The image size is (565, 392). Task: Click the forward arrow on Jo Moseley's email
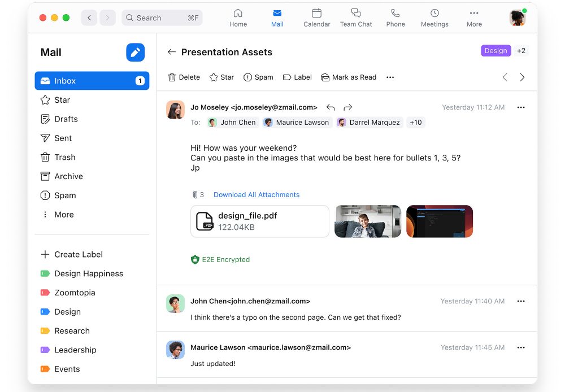[348, 107]
